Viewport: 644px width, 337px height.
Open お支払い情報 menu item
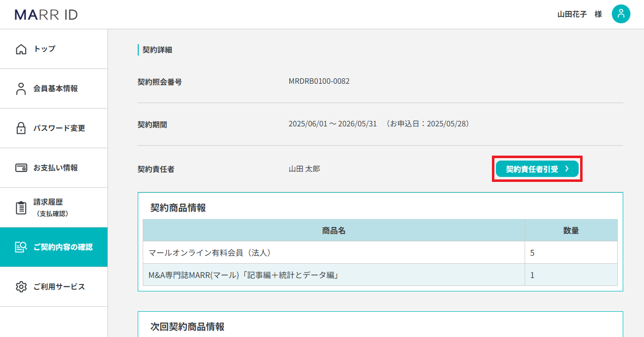pos(54,168)
